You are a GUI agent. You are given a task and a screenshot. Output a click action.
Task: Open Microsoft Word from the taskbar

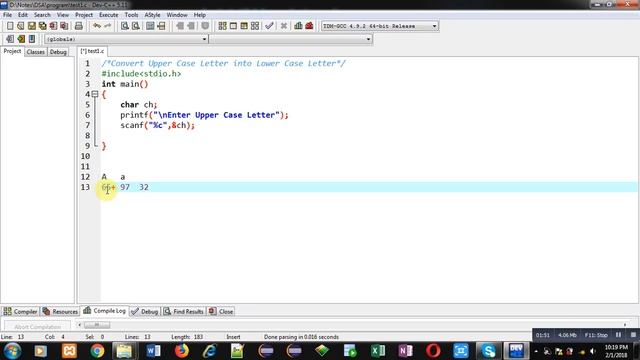click(x=153, y=351)
